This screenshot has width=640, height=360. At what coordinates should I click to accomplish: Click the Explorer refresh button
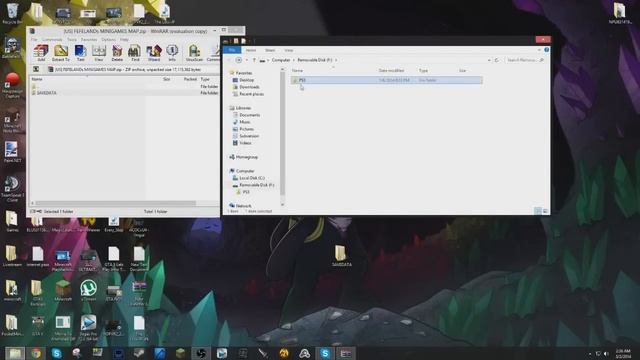click(497, 60)
